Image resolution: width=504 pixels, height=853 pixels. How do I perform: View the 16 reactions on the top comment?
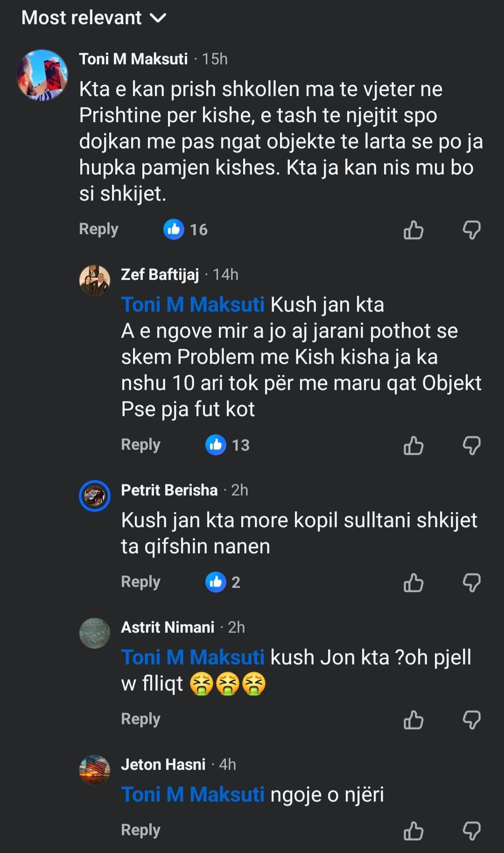click(x=185, y=230)
